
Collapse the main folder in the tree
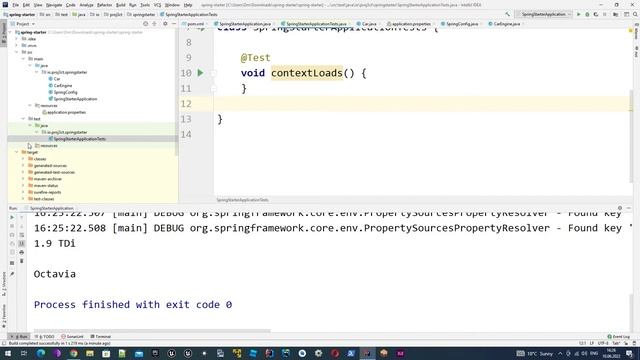[23, 59]
